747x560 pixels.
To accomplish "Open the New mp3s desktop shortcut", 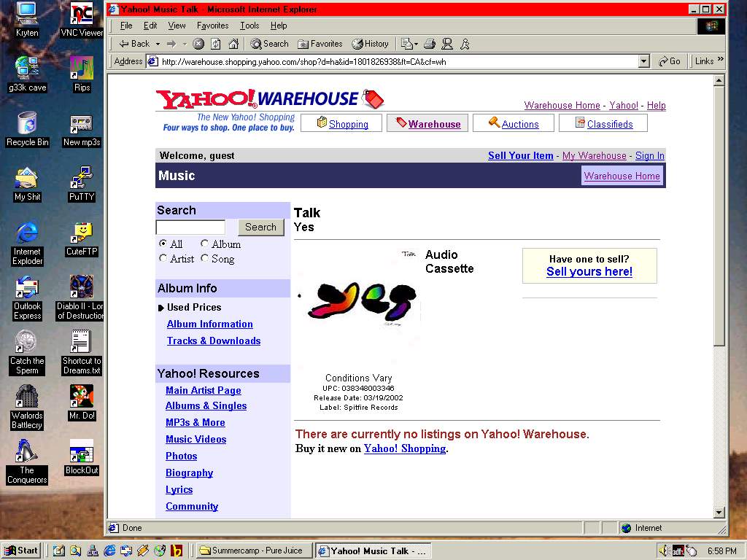I will (x=82, y=129).
